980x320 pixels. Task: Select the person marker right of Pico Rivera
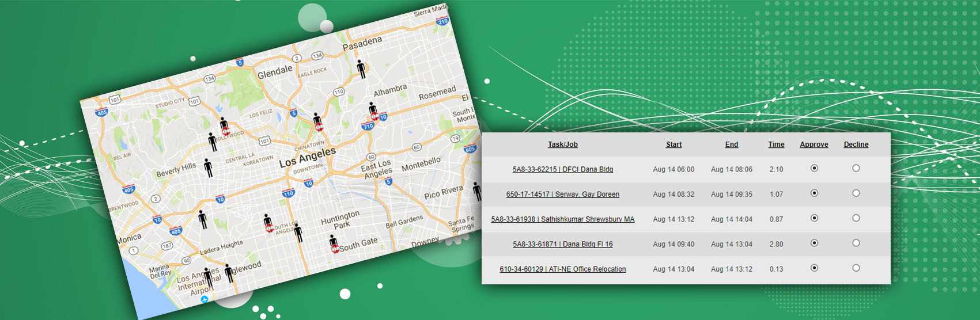(476, 191)
